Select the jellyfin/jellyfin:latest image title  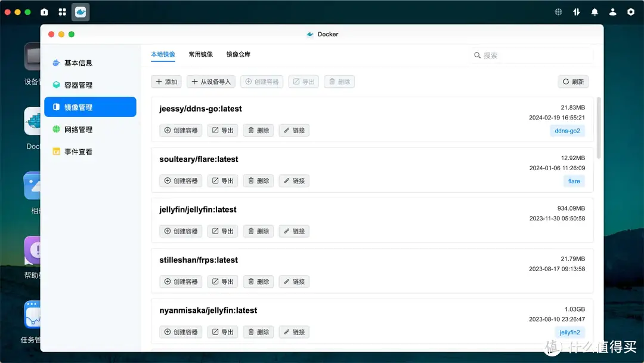click(198, 210)
